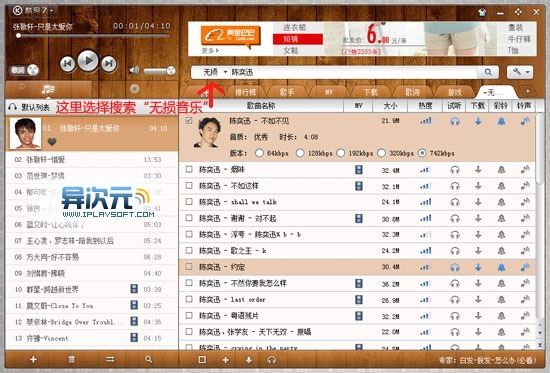Select the 742kbps lossless radio
Image resolution: width=550 pixels, height=373 pixels.
(422, 153)
